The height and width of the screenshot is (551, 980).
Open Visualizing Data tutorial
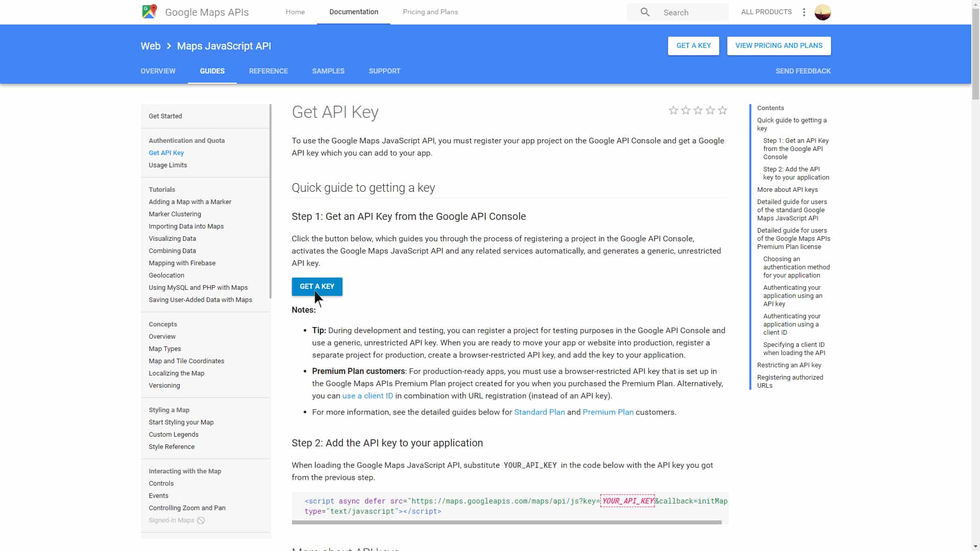172,239
